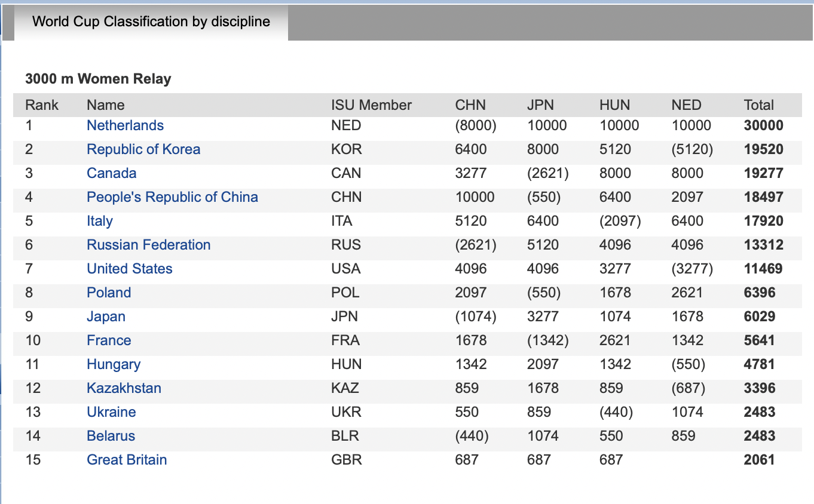Click rank number 1 cell
This screenshot has width=814, height=504.
point(29,125)
